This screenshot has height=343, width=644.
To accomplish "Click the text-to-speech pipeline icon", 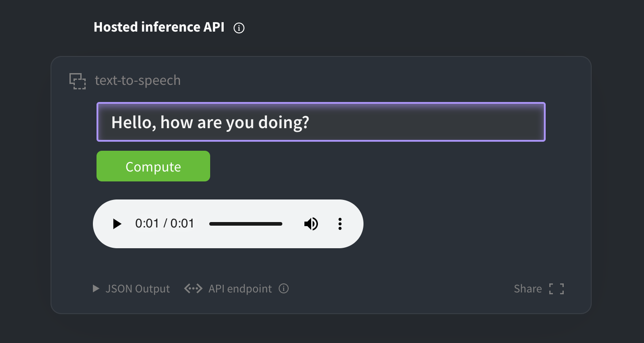I will pos(78,81).
